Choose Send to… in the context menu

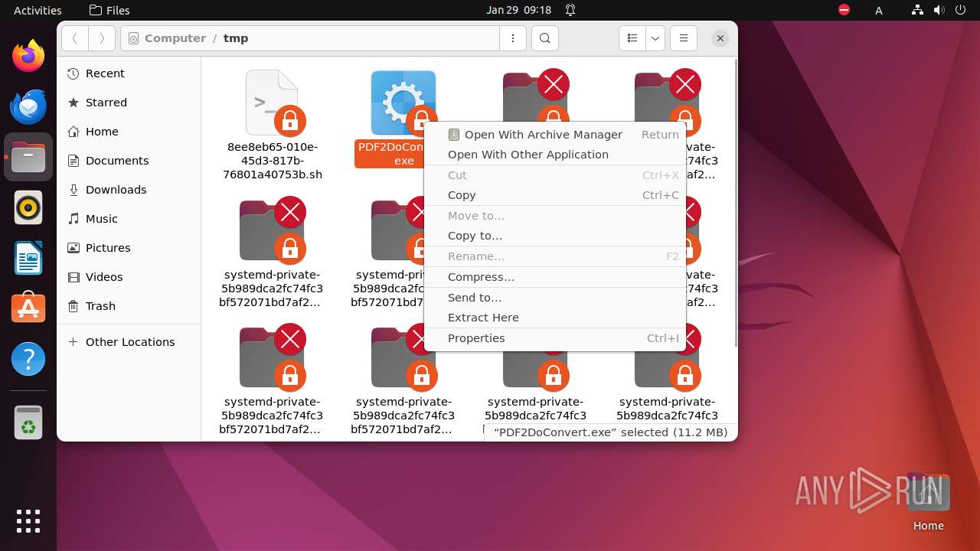(555, 298)
